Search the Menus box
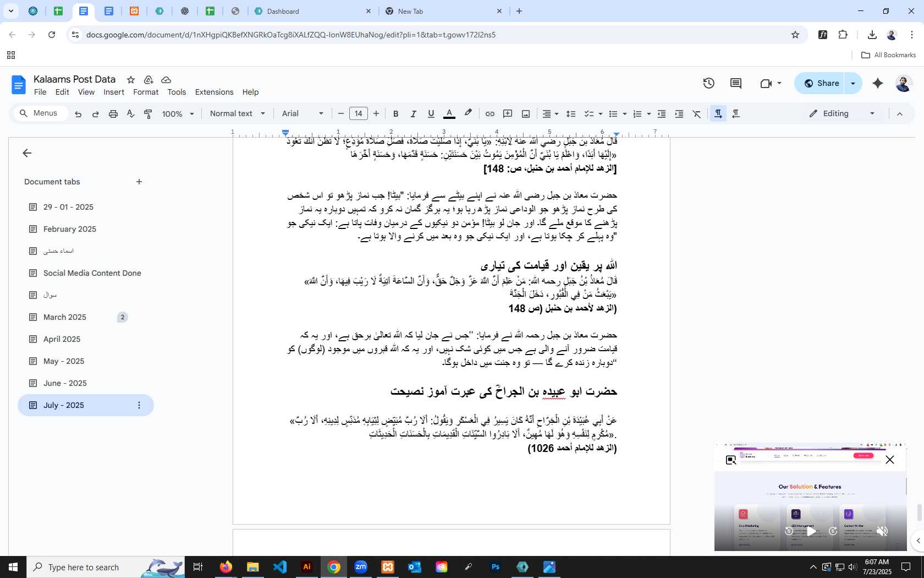The width and height of the screenshot is (924, 578). pos(41,113)
